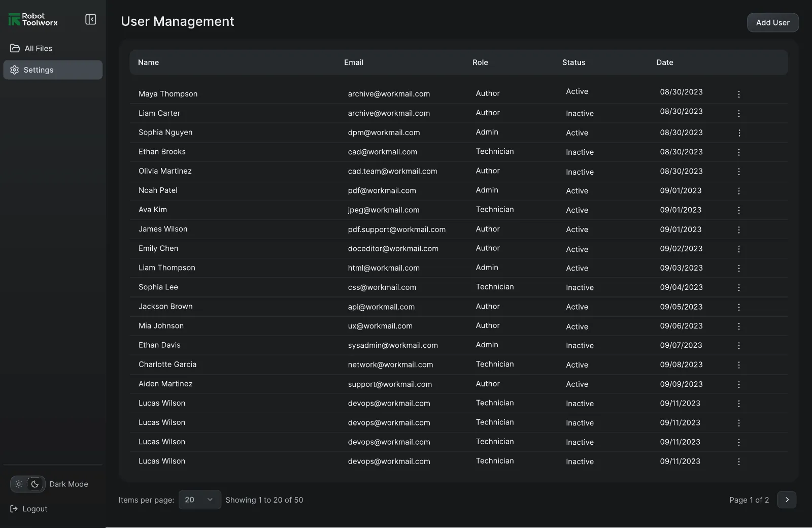Click Showing 1 to 20 of 50

tap(264, 500)
